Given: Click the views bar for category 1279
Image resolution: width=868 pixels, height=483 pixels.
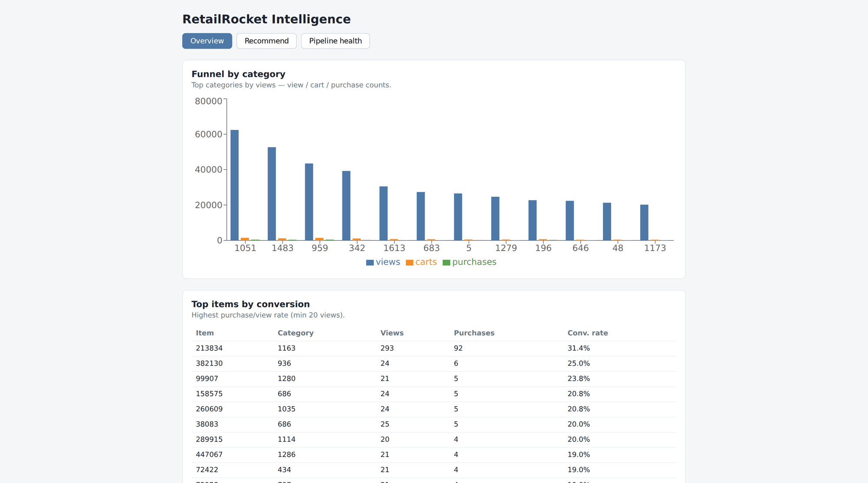Looking at the screenshot, I should tap(495, 218).
